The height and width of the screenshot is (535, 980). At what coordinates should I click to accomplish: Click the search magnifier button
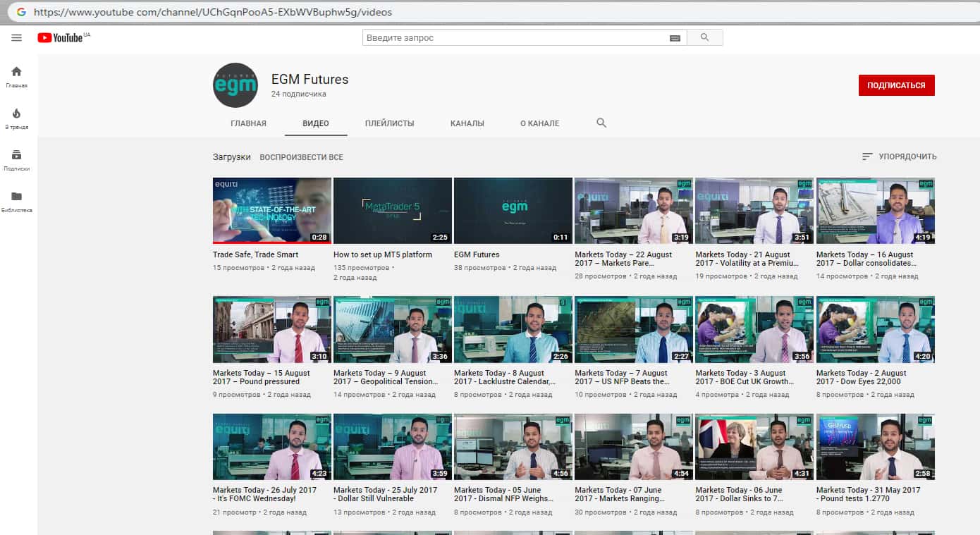tap(704, 38)
